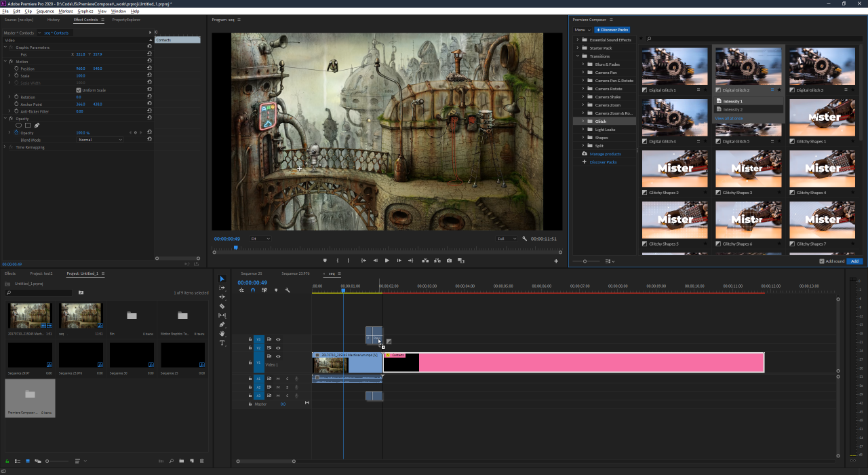The height and width of the screenshot is (475, 868).
Task: Select the Hand tool
Action: click(x=222, y=334)
